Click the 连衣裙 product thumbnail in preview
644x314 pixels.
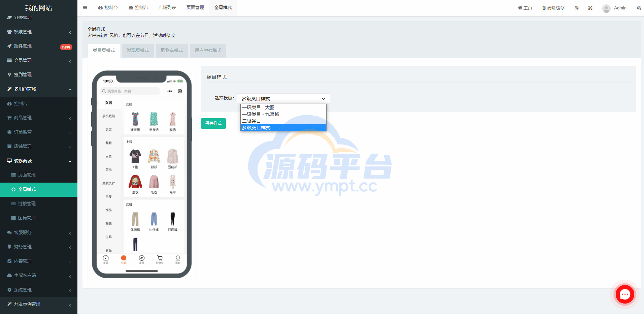tap(135, 119)
